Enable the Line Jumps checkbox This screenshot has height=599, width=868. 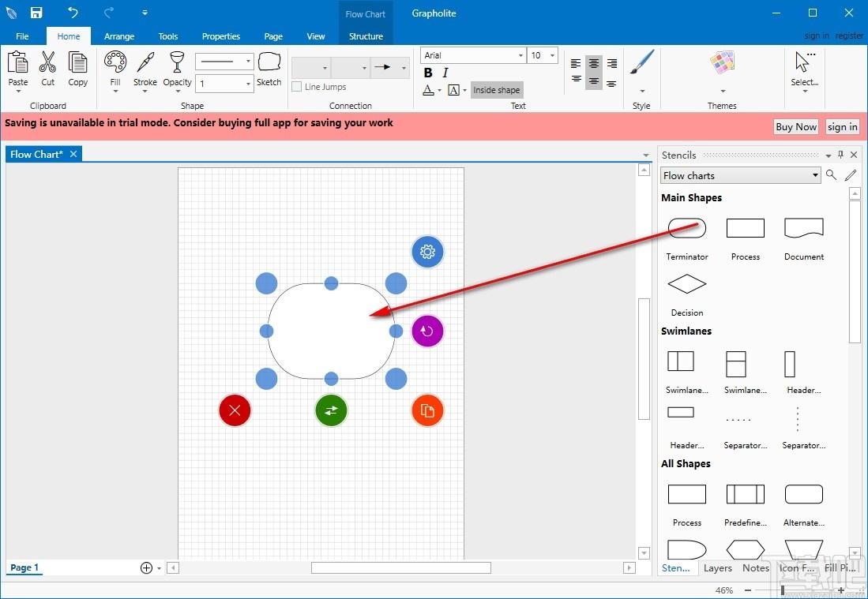coord(297,87)
